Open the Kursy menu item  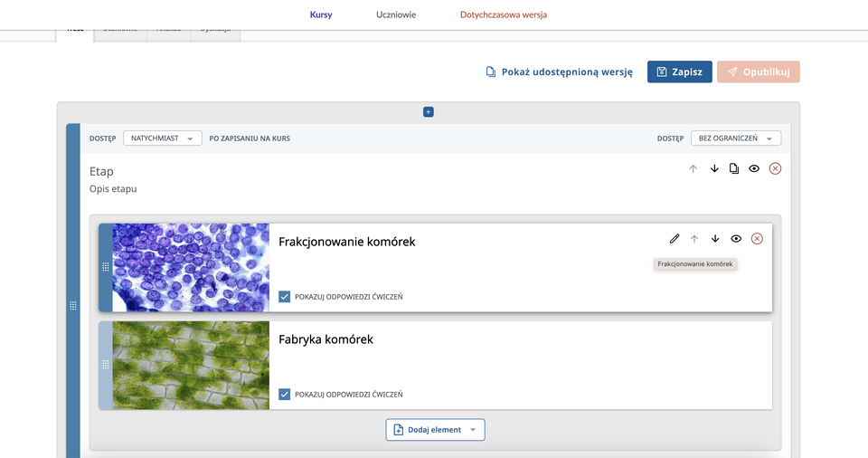321,14
